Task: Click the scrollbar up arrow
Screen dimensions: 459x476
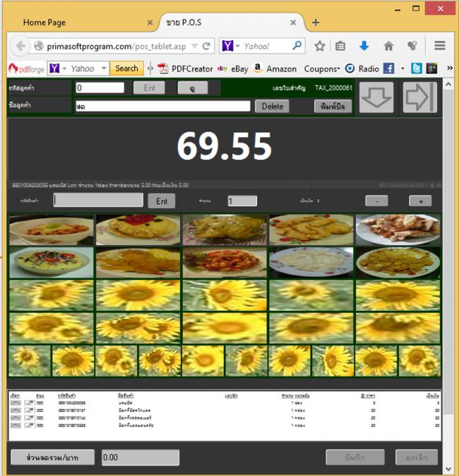Action: click(448, 85)
